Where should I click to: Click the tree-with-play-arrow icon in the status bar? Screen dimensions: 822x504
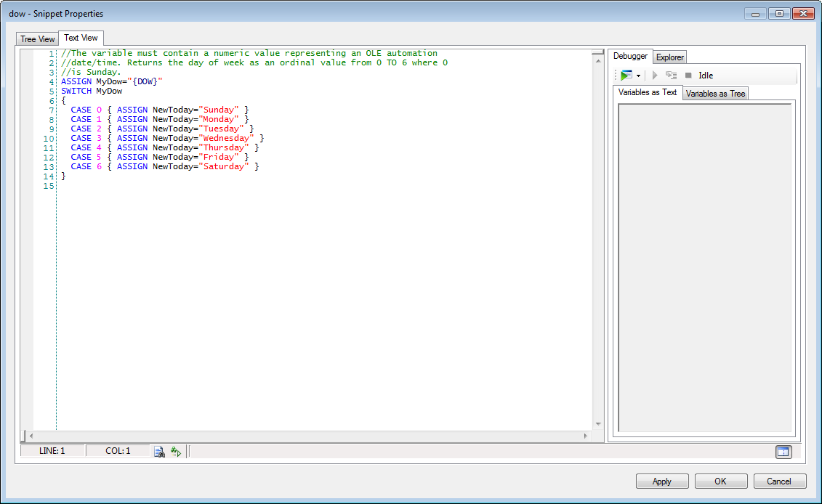[175, 452]
